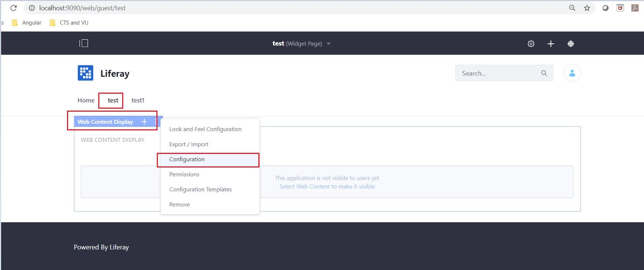The height and width of the screenshot is (270, 644).
Task: Submit search with the magnifier icon
Action: point(544,73)
